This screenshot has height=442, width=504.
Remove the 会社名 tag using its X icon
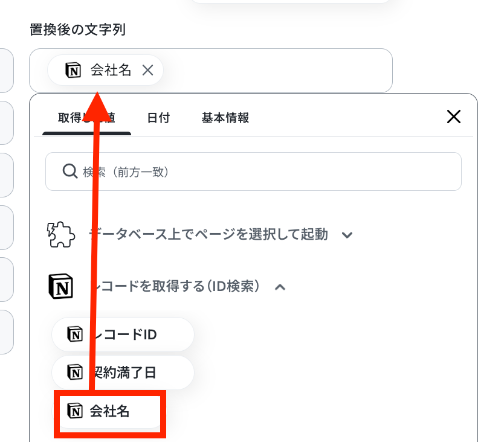click(x=147, y=70)
